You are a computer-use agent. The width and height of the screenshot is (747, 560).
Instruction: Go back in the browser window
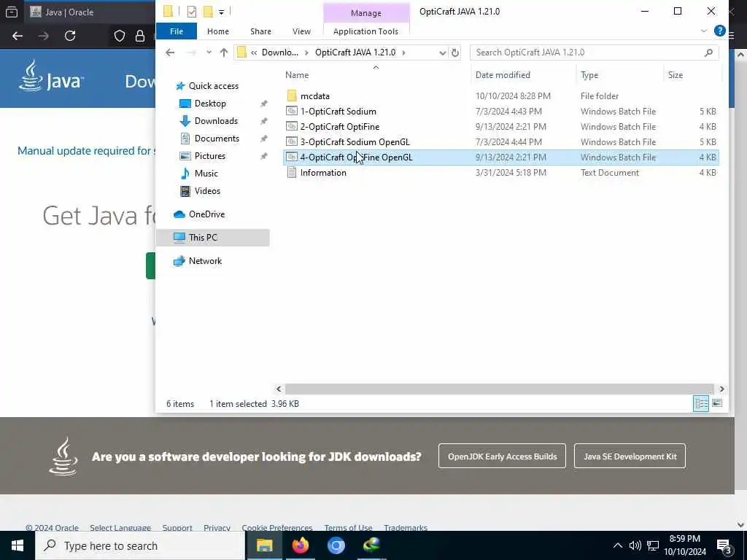[x=18, y=36]
